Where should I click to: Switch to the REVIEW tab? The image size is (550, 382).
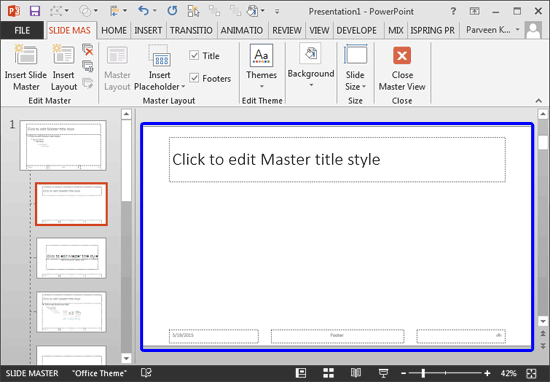pyautogui.click(x=287, y=31)
